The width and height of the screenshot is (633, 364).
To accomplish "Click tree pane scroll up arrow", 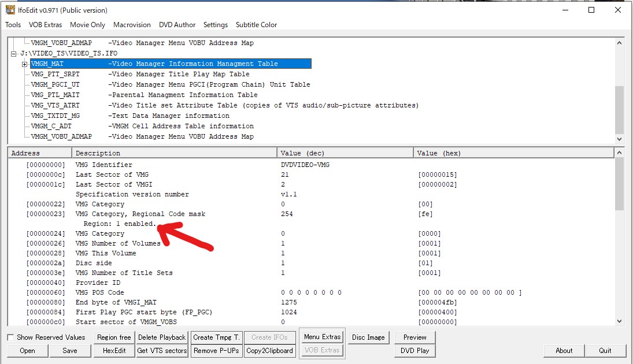I will (619, 43).
